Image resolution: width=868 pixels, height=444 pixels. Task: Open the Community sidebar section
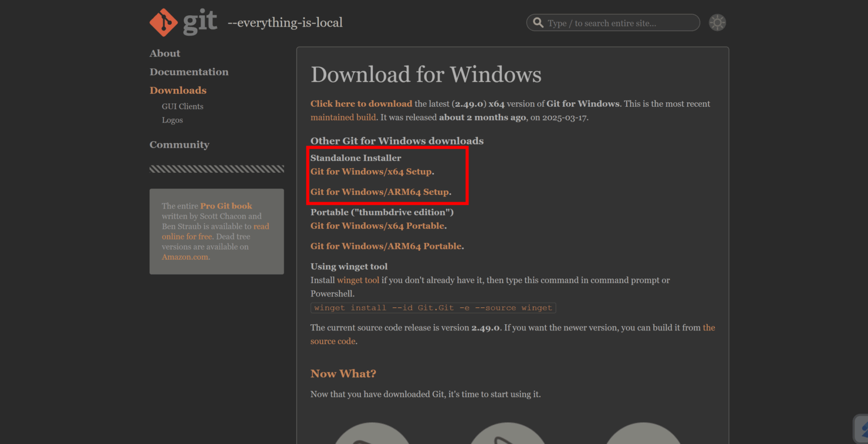tap(179, 145)
